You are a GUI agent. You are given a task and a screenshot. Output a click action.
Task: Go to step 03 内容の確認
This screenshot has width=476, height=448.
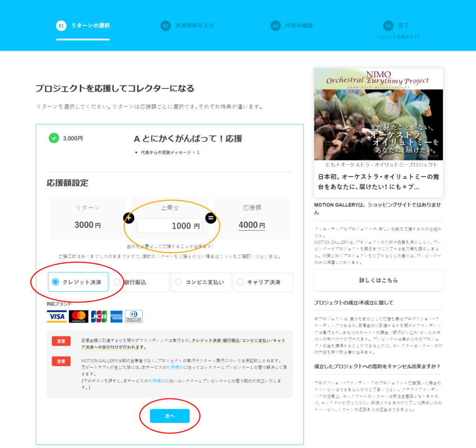[292, 26]
